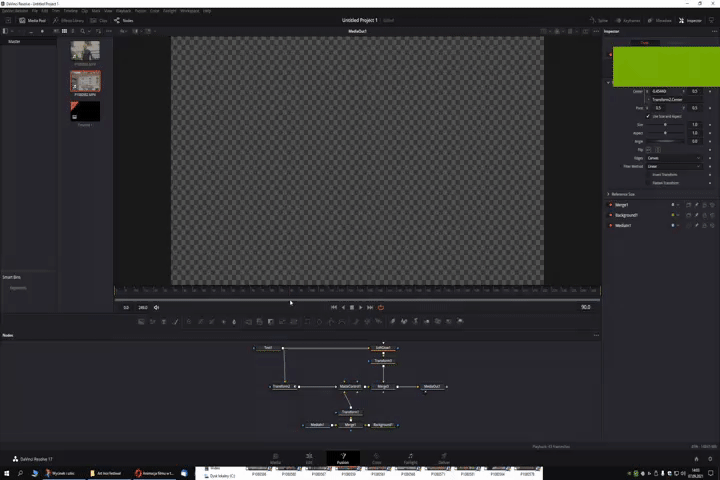720x480 pixels.
Task: Open the Fusion menu
Action: pos(141,11)
